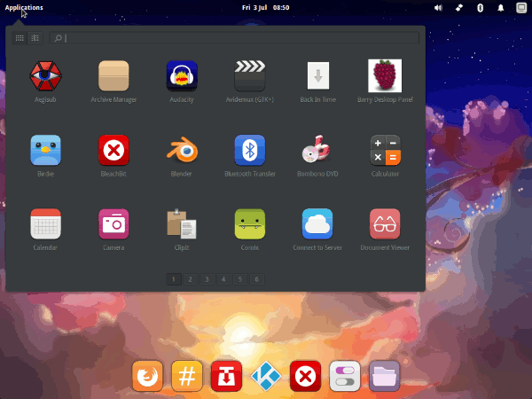Launch Blender from the app grid
Image resolution: width=532 pixels, height=399 pixels.
[181, 150]
